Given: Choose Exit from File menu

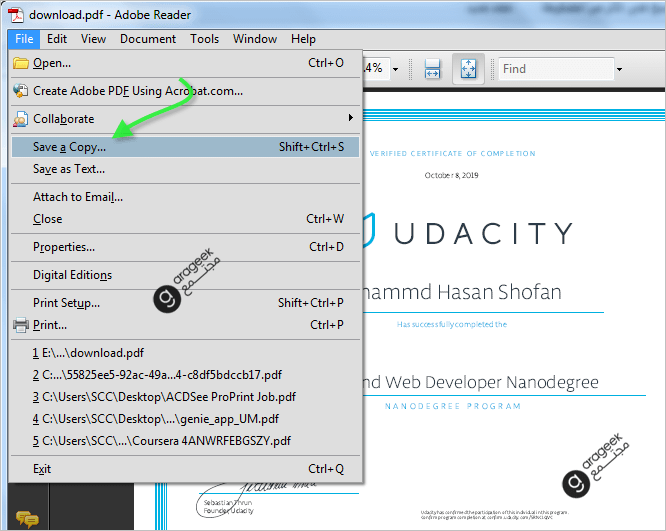Looking at the screenshot, I should [x=186, y=469].
